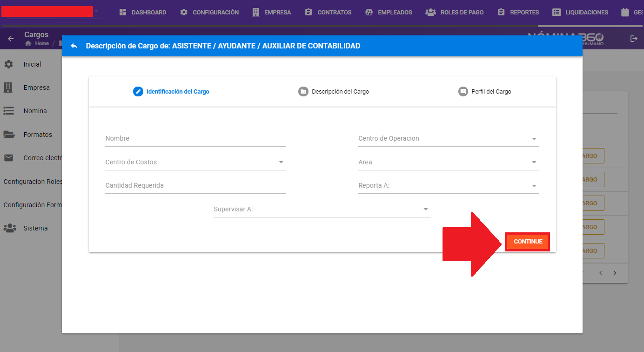Click the Sistema people icon in sidebar
644x352 pixels.
pyautogui.click(x=9, y=228)
